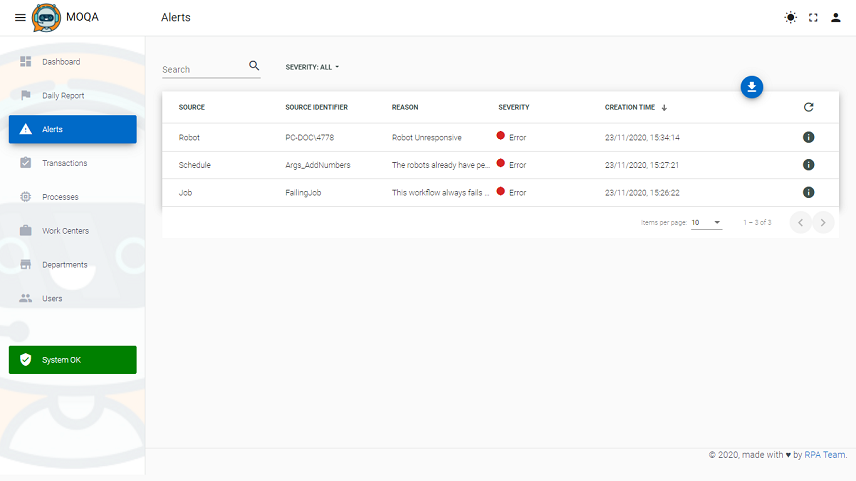Screen dimensions: 856x481
Task: Select the Args_AddNumbers identifier cell
Action: tap(318, 165)
